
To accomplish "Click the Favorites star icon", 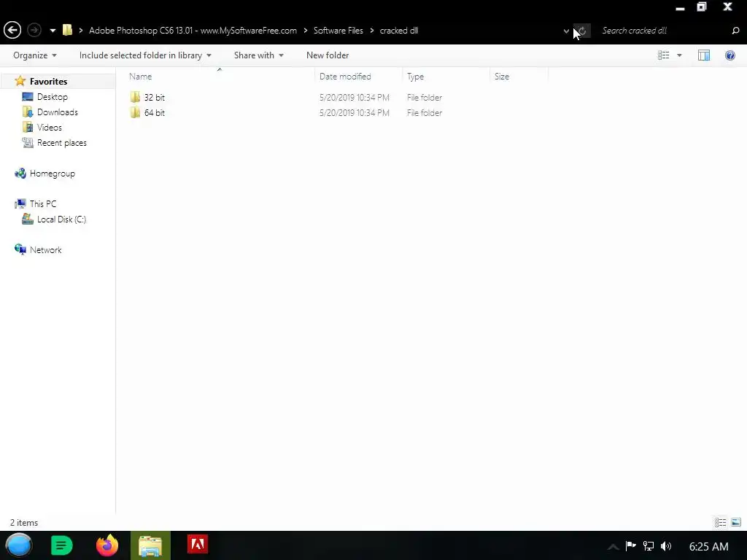I will 20,81.
